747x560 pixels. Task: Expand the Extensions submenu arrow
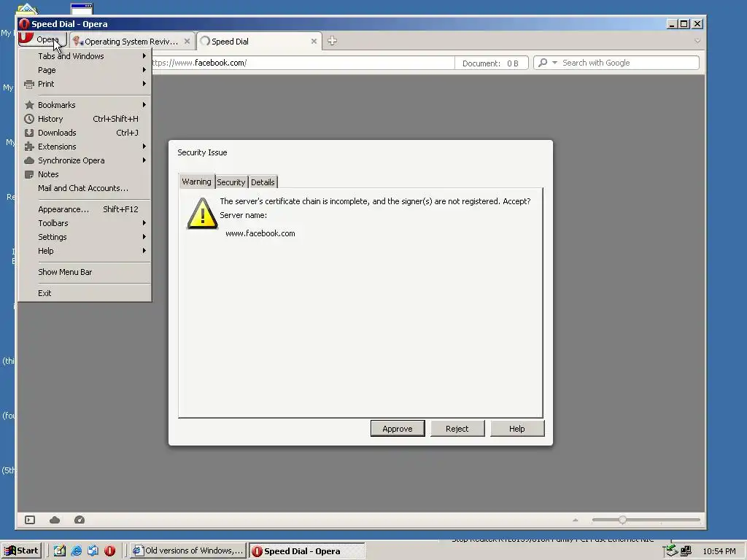click(x=144, y=146)
